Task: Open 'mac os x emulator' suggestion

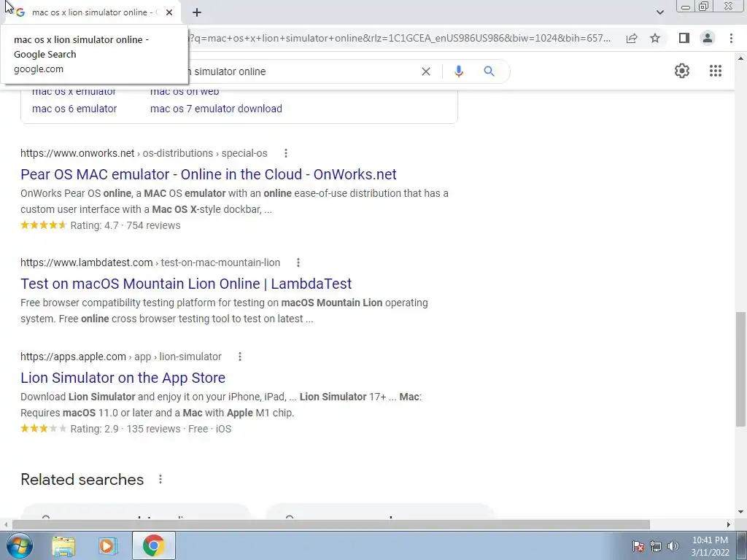Action: click(74, 91)
